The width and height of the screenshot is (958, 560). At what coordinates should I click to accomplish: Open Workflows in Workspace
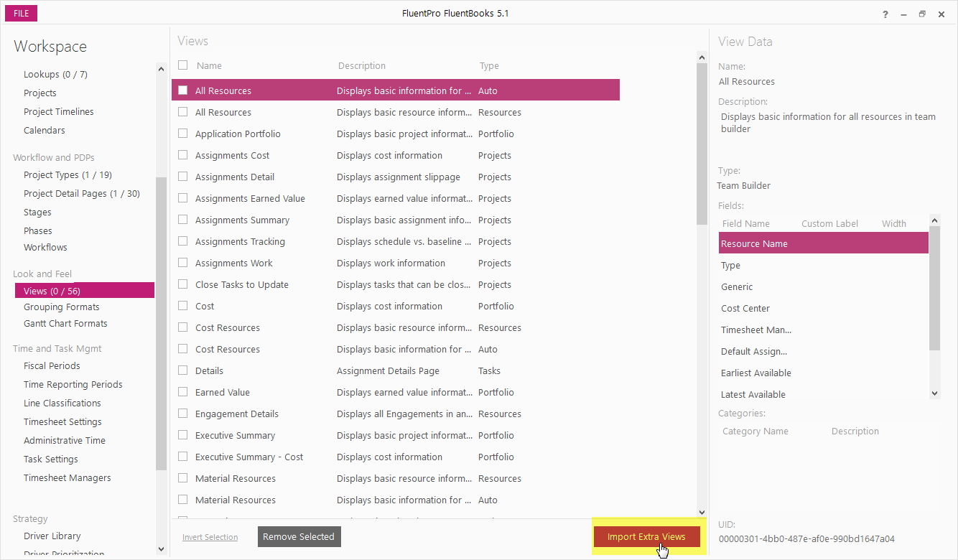click(45, 248)
